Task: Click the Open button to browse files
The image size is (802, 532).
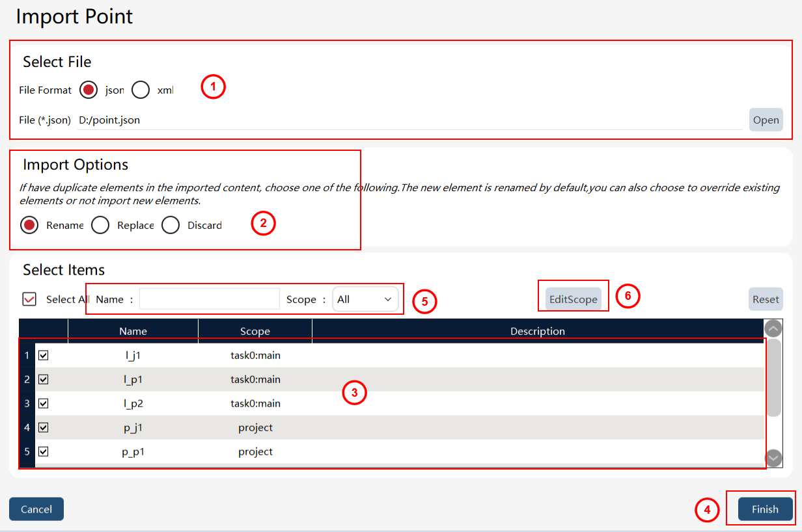Action: 766,120
